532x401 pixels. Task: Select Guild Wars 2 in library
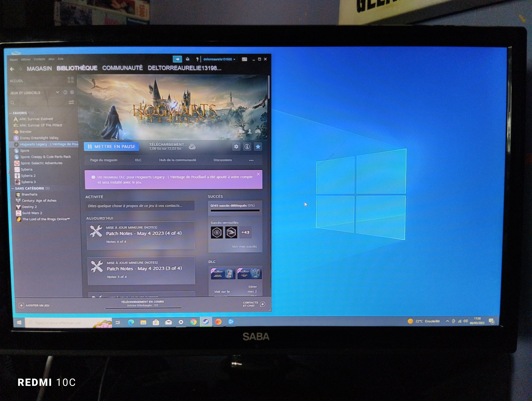[x=32, y=213]
